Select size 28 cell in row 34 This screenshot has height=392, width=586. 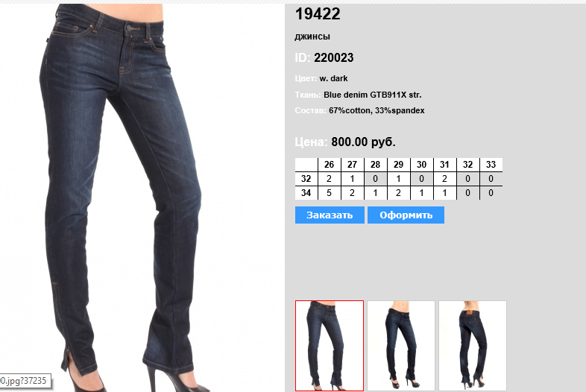pyautogui.click(x=375, y=193)
